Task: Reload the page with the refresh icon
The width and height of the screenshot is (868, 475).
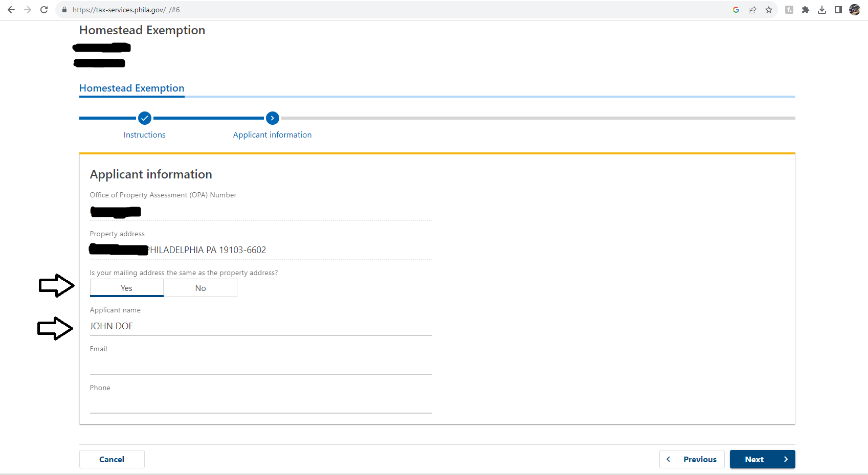Action: pos(44,10)
